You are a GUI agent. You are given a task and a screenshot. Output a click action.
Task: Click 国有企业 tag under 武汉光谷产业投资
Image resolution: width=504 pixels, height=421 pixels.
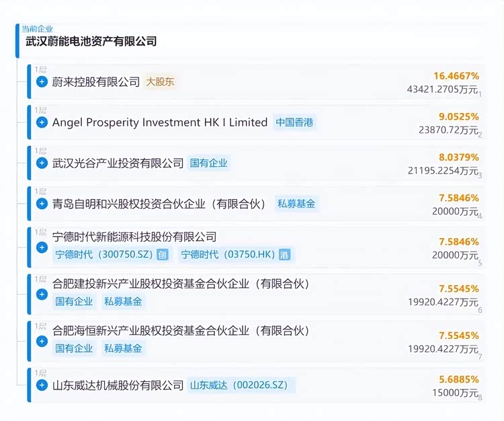(x=209, y=163)
